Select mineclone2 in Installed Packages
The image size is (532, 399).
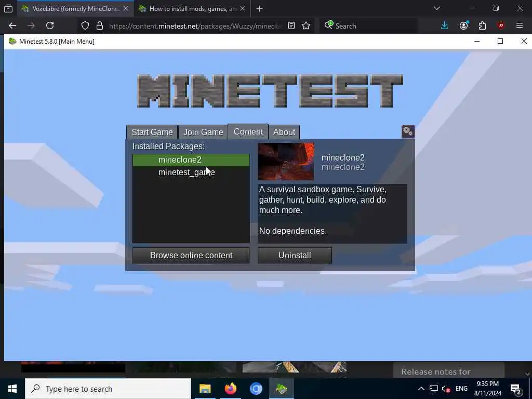[191, 160]
